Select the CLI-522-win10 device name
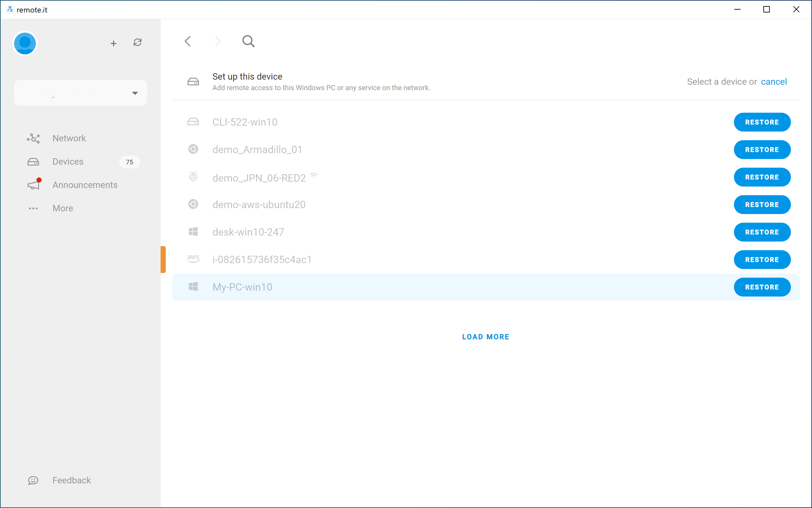Image resolution: width=812 pixels, height=508 pixels. point(245,122)
